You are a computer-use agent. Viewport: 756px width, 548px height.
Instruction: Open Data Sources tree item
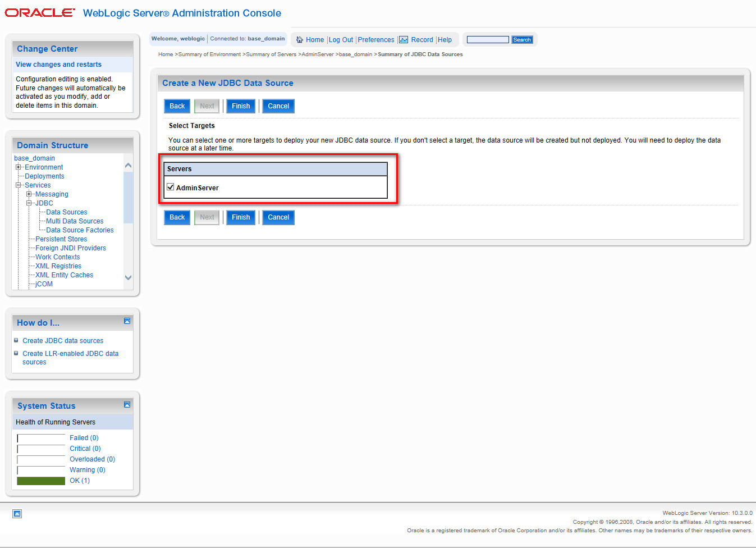coord(67,212)
